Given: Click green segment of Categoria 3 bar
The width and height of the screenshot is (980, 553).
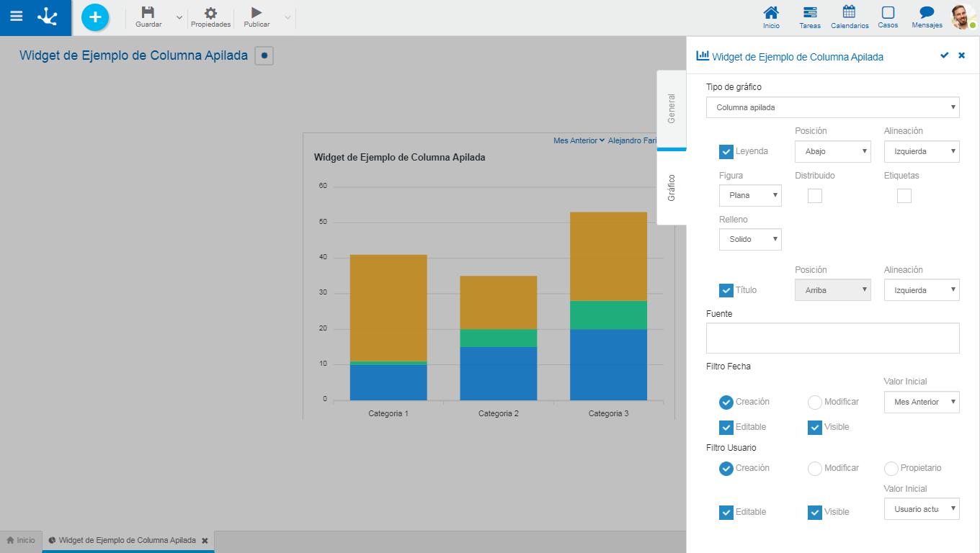Looking at the screenshot, I should [x=608, y=315].
